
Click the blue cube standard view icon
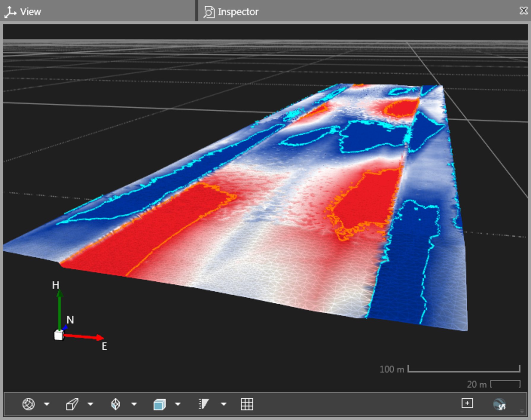[159, 404]
